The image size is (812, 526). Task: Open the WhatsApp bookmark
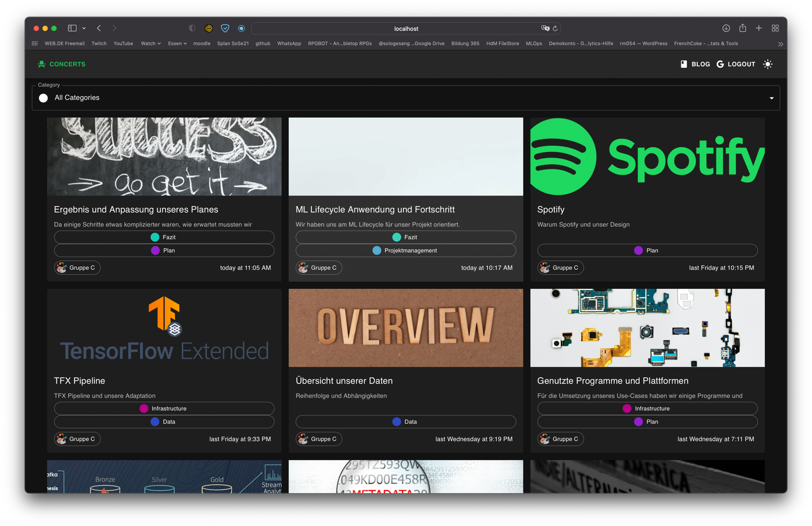tap(289, 43)
